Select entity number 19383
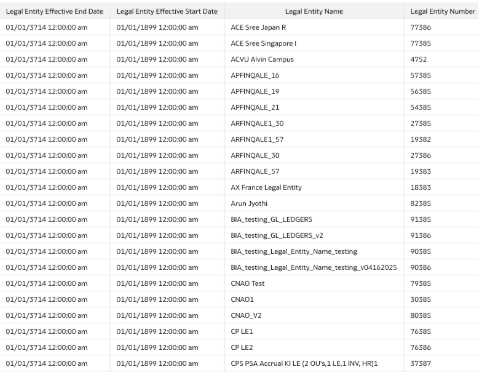Screen dimensions: 478x372 tap(420, 171)
